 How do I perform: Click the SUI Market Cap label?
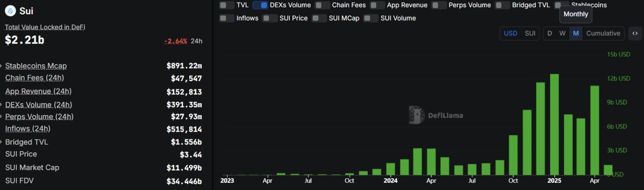(32, 167)
